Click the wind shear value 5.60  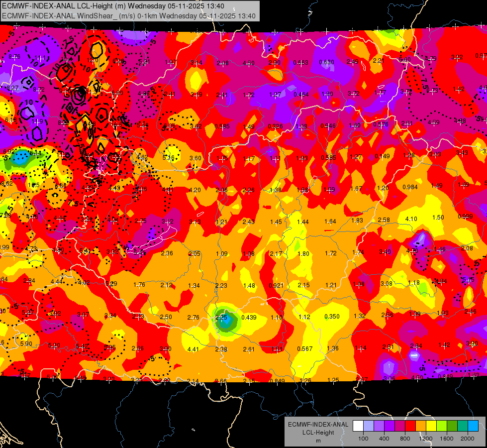405,60
